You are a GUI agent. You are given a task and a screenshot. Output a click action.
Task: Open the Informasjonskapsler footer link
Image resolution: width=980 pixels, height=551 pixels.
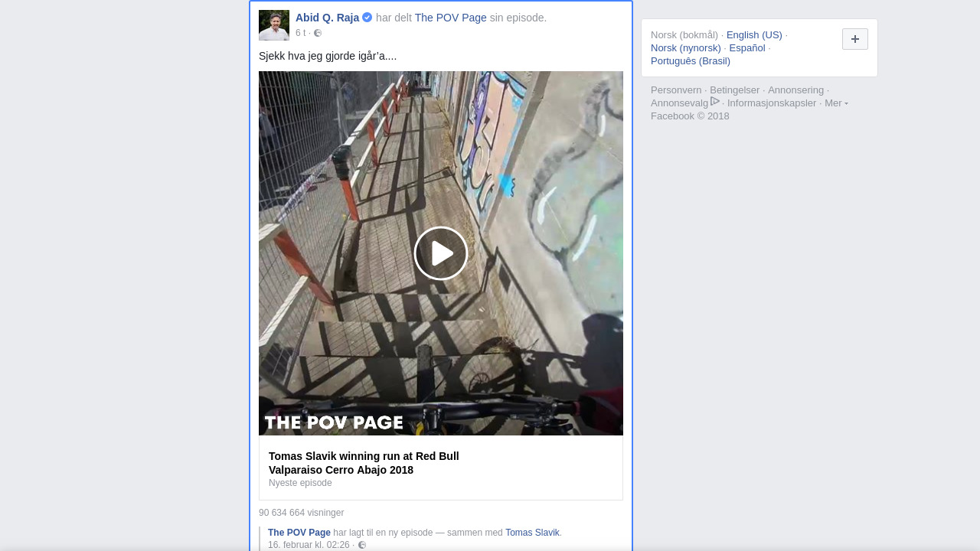coord(772,103)
